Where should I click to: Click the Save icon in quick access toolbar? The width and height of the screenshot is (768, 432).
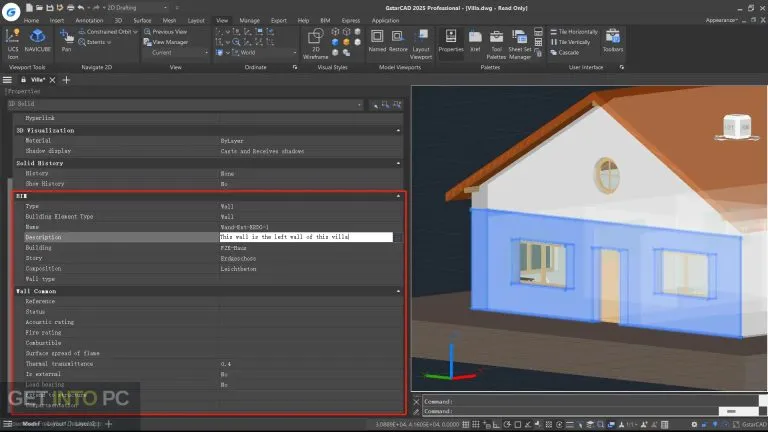(49, 7)
